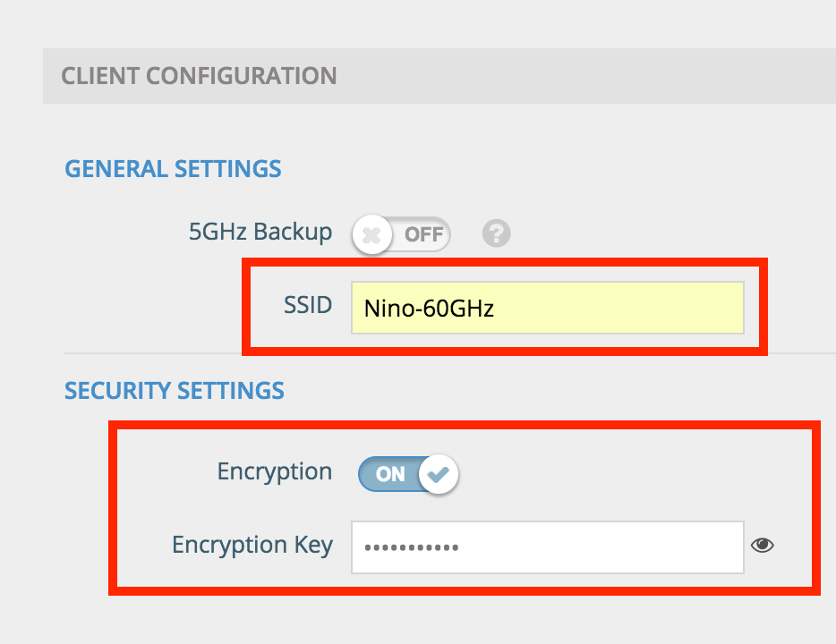Click the 5GHz Backup label
This screenshot has height=644, width=836.
tap(260, 232)
